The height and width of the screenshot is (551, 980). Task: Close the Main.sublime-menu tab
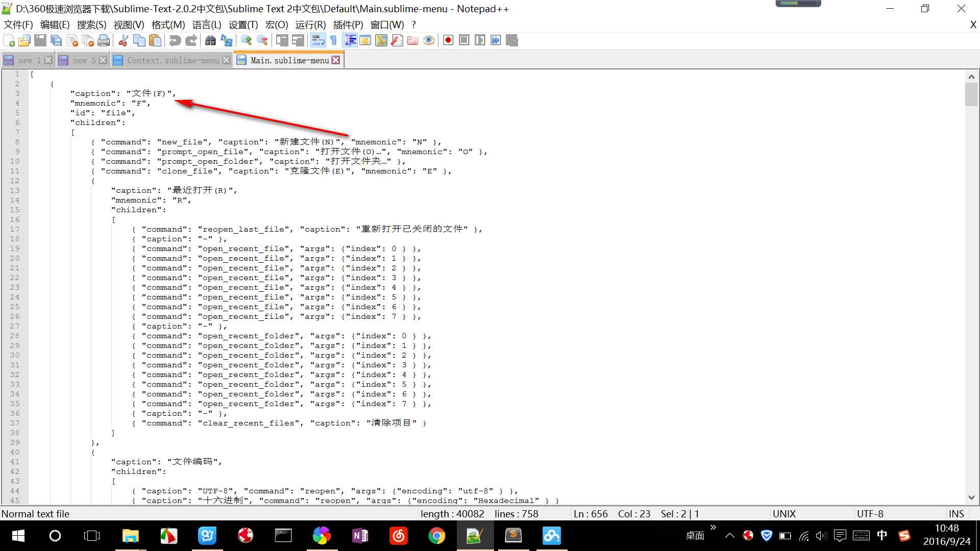(335, 60)
